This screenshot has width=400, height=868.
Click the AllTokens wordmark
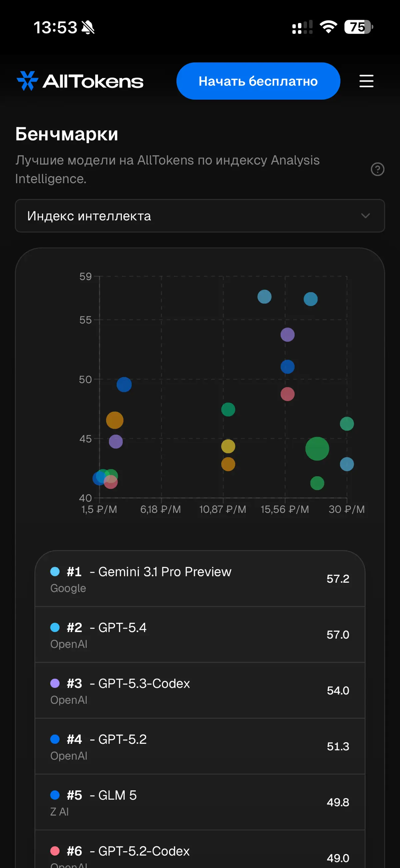pyautogui.click(x=93, y=81)
